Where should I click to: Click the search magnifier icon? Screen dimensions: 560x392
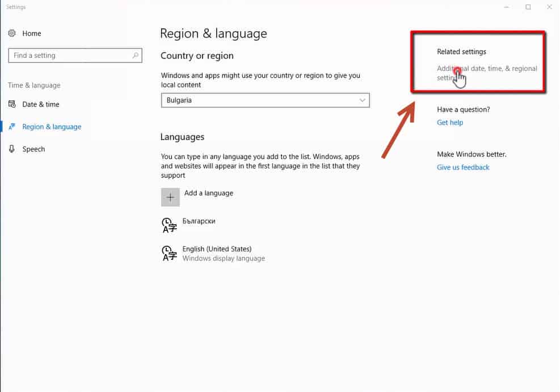point(136,56)
